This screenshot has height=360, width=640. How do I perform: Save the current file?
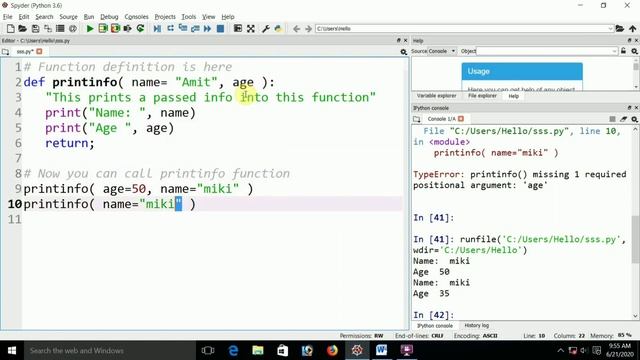[x=36, y=29]
